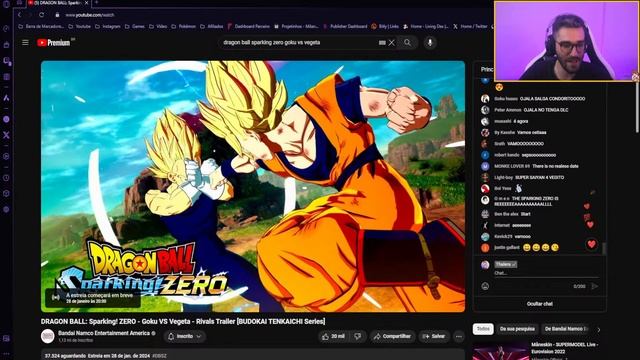The width and height of the screenshot is (640, 360).
Task: Click the page vertical scrollbar
Action: pos(638,107)
